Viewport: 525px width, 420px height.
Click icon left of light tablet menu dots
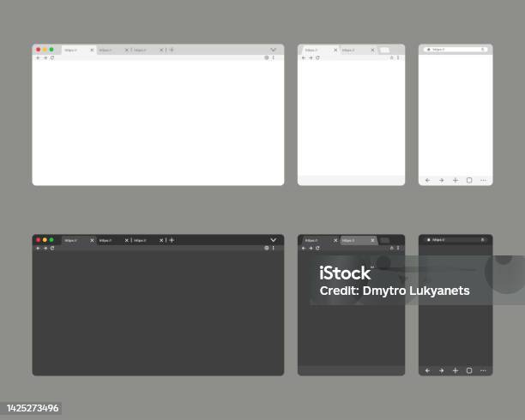391,57
